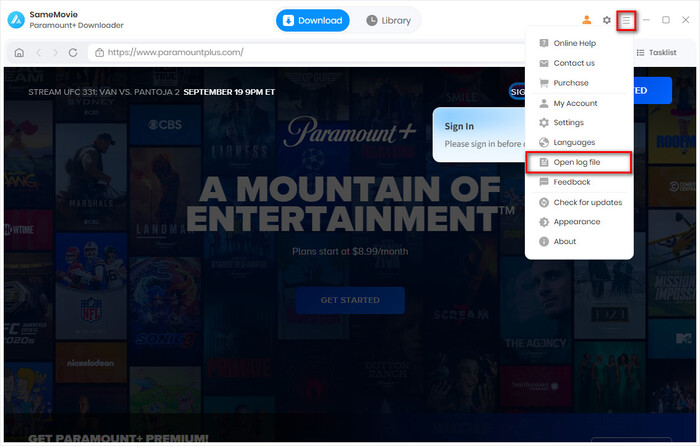Click the Plans start at $8.99/month text
This screenshot has width=700, height=446.
(x=350, y=251)
